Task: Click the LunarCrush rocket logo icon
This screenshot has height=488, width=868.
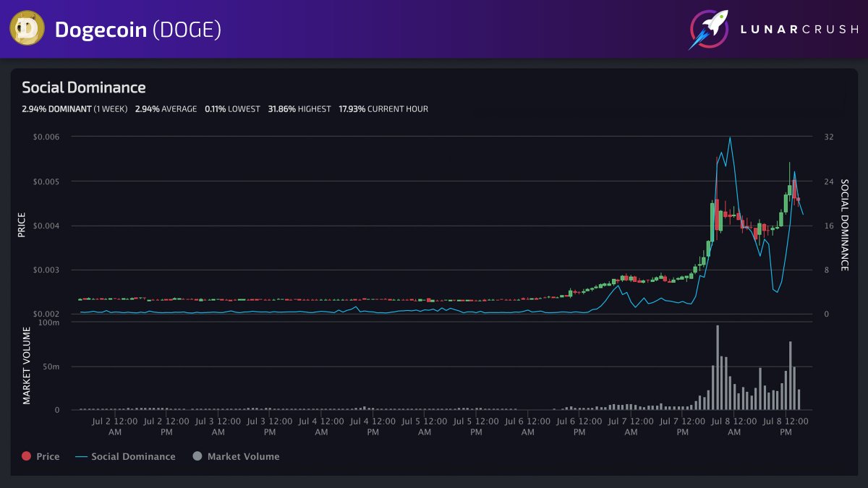Action: coord(708,30)
